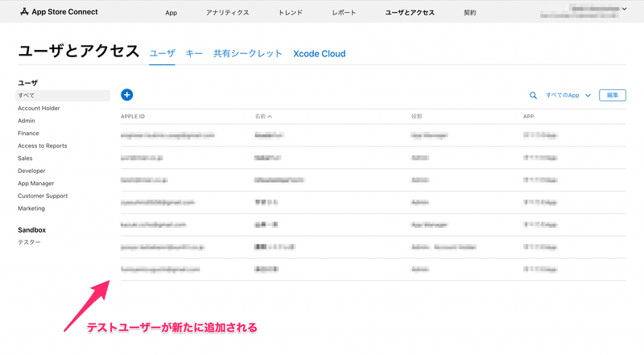Switch to the Xcode Cloud tab

tap(319, 54)
